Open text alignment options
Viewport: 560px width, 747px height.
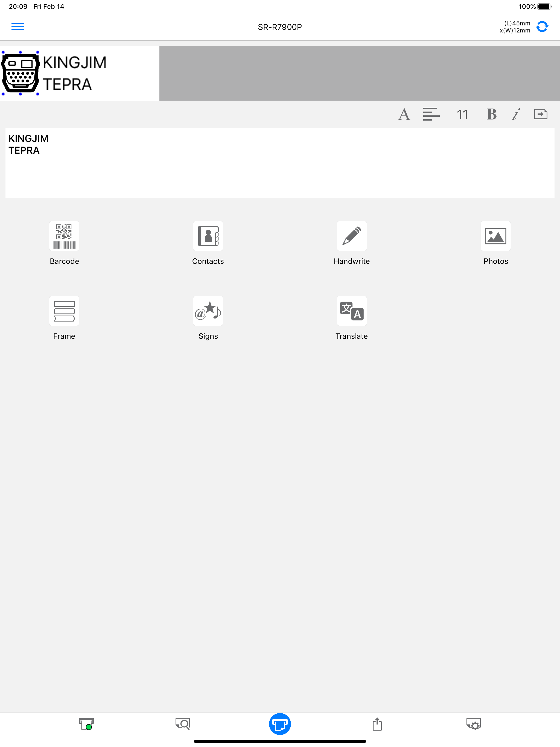[x=431, y=115]
